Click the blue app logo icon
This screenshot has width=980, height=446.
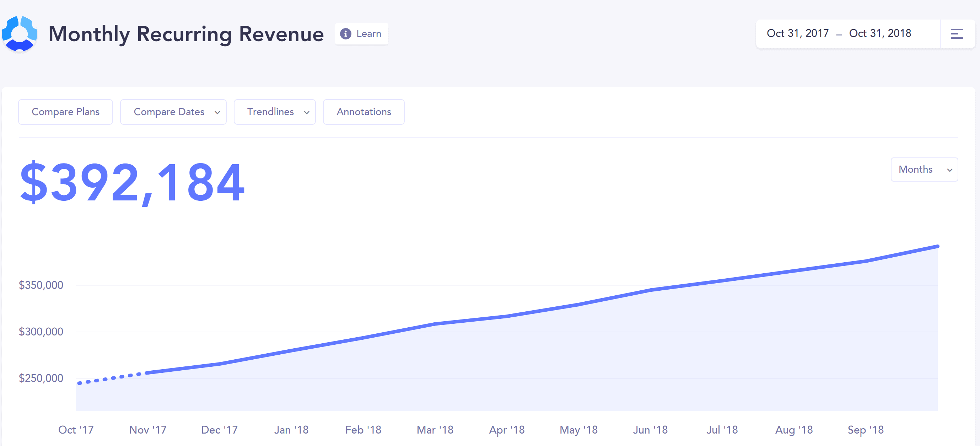[x=20, y=33]
